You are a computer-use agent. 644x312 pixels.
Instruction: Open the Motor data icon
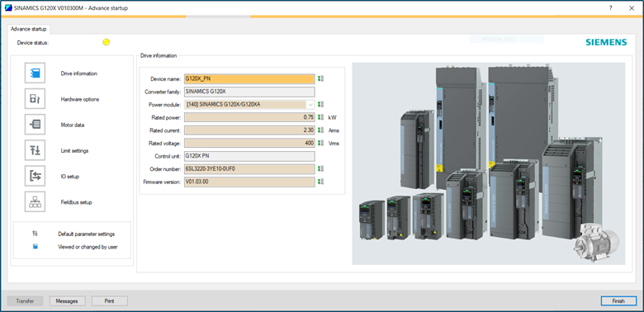click(35, 125)
